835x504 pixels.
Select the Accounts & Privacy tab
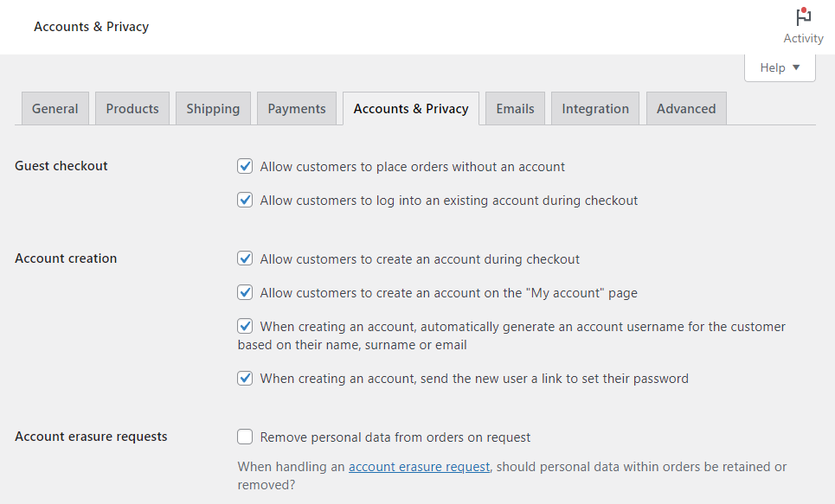point(410,108)
